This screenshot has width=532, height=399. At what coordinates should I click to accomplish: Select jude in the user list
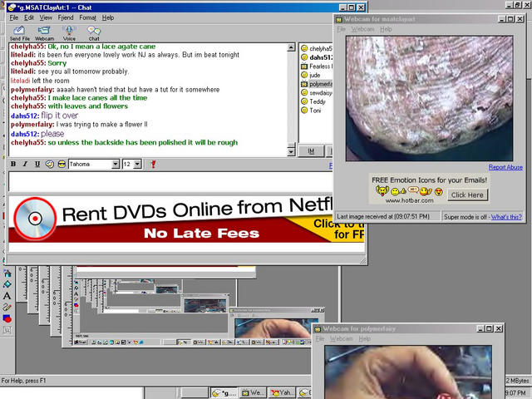pos(311,75)
